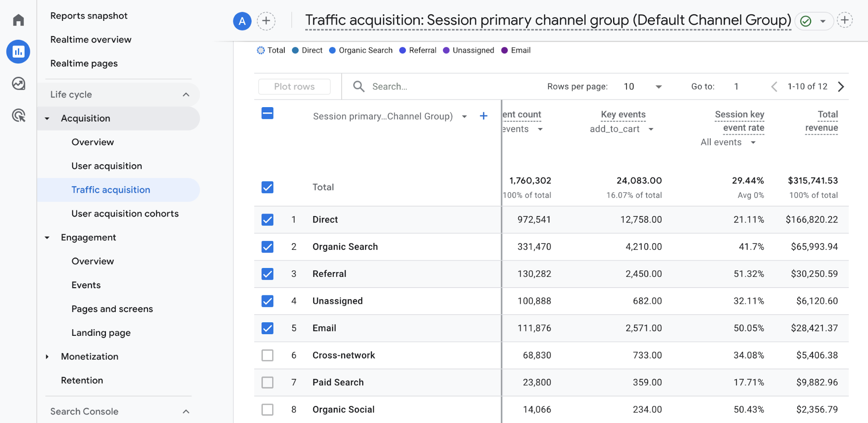Open the Home icon in sidebar
Screen dimensions: 868x423
[x=18, y=20]
